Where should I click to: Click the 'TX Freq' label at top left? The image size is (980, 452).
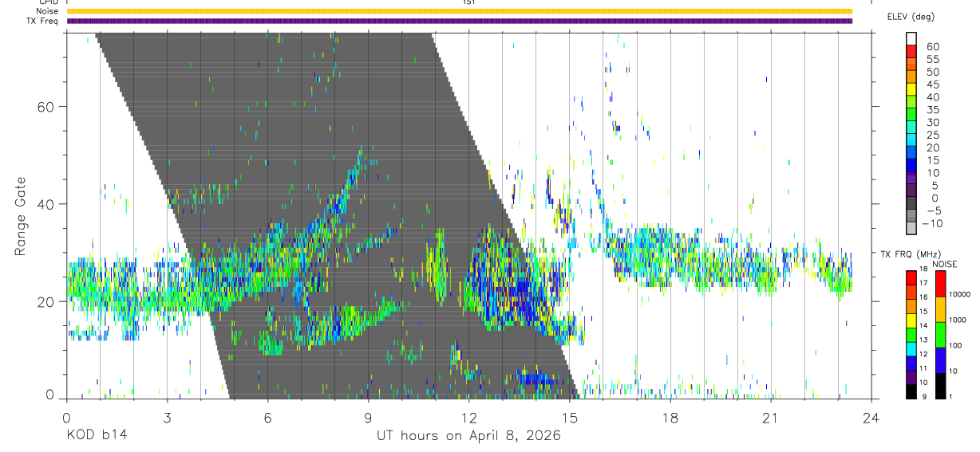click(x=44, y=21)
